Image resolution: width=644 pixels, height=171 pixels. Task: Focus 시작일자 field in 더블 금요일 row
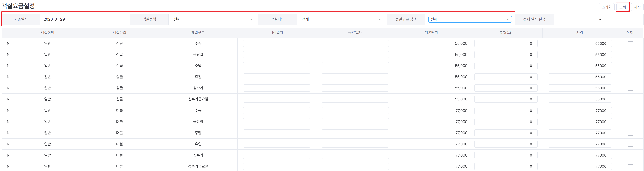coord(276,122)
